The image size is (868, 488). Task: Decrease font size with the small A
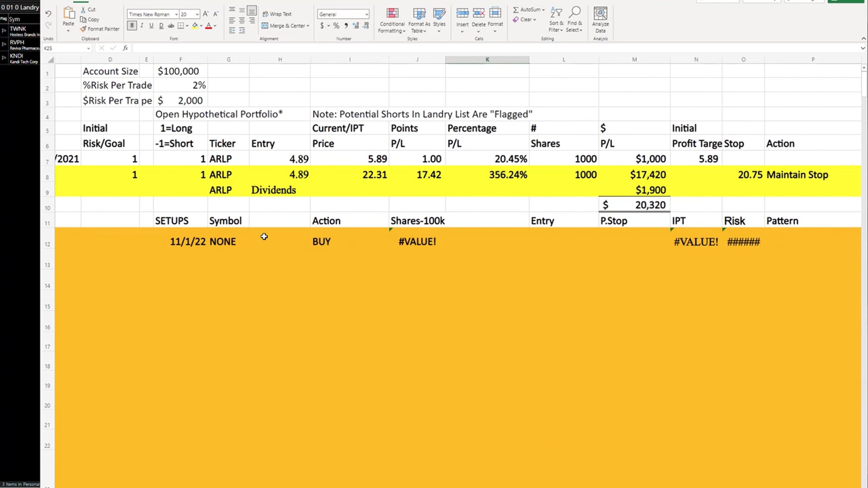click(x=216, y=14)
